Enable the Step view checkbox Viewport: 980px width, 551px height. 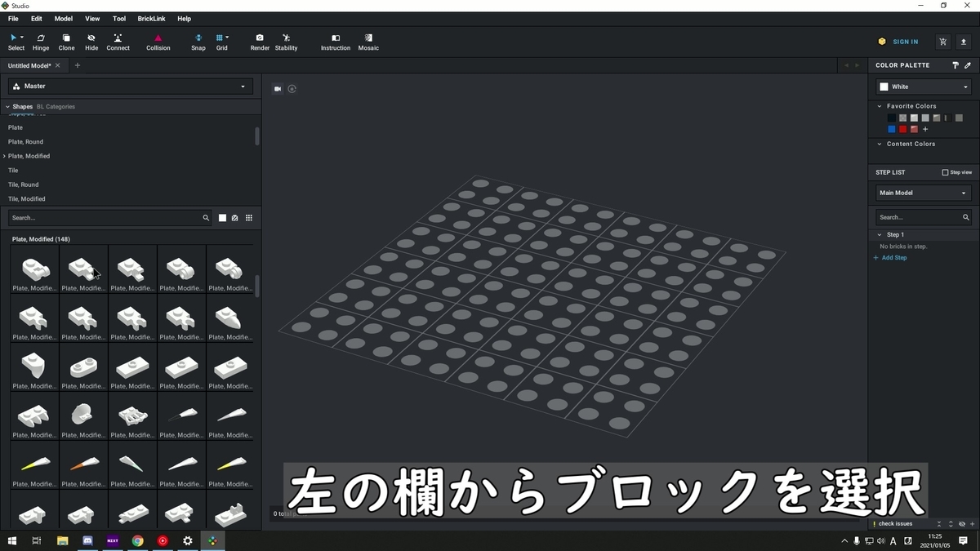(x=946, y=172)
